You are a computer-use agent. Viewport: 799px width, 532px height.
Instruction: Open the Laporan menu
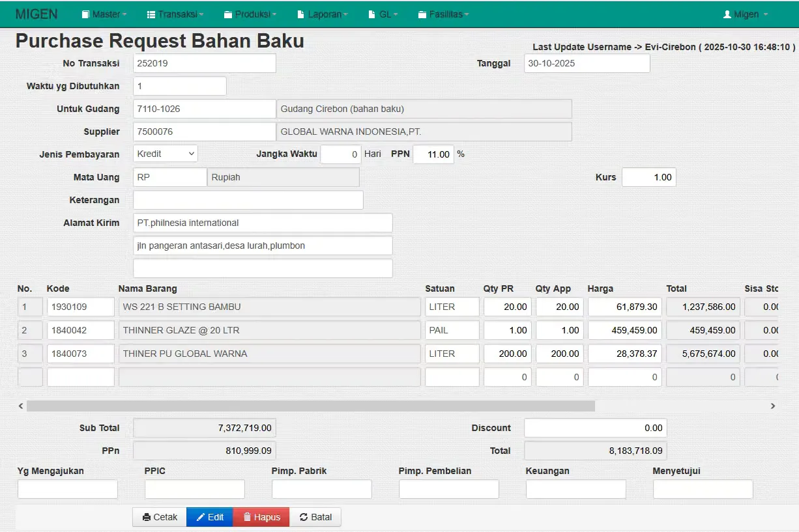tap(322, 14)
